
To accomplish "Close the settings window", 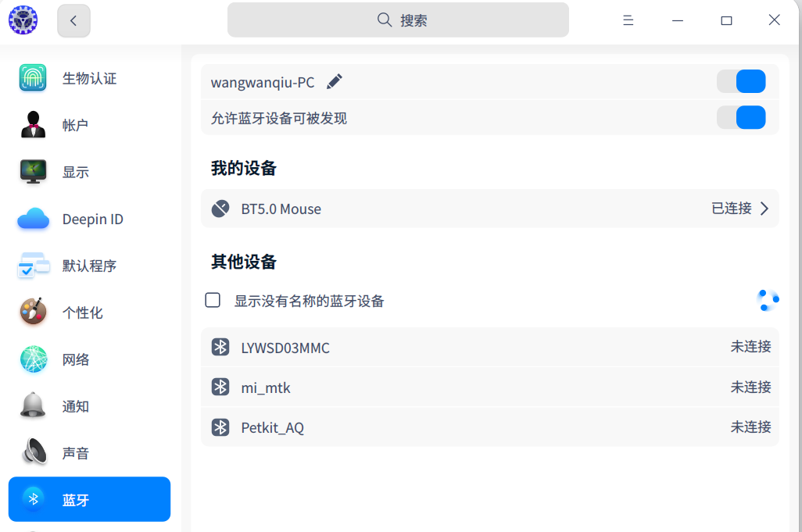I will tap(775, 20).
